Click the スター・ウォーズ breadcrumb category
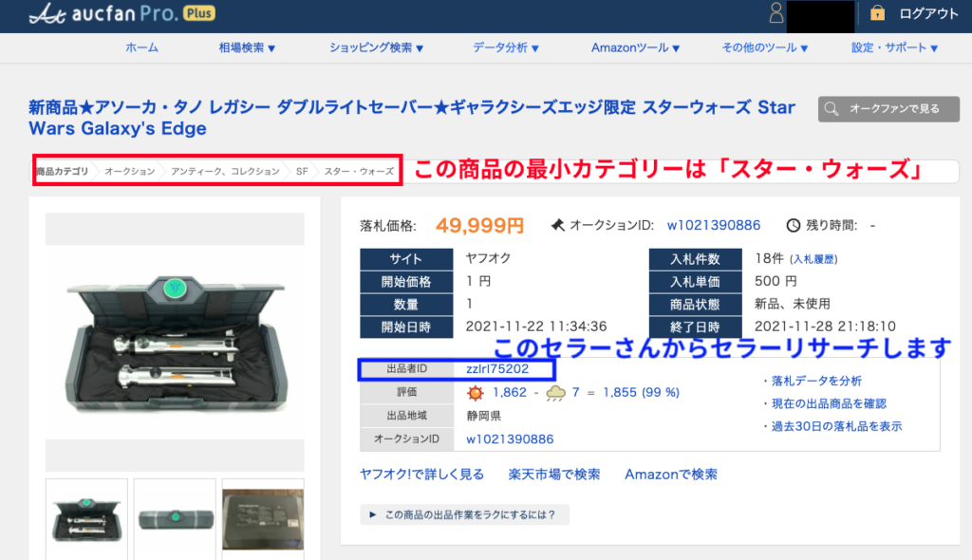Viewport: 972px width, 560px height. coord(359,172)
